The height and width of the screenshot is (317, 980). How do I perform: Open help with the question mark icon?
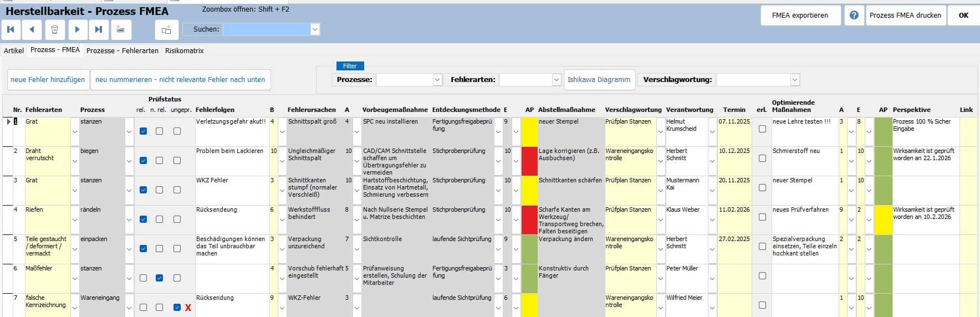point(854,16)
